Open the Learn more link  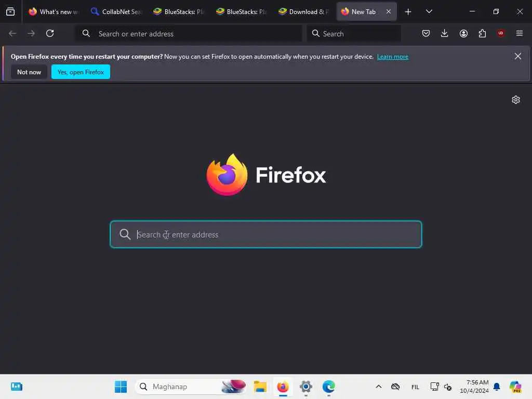pos(393,57)
